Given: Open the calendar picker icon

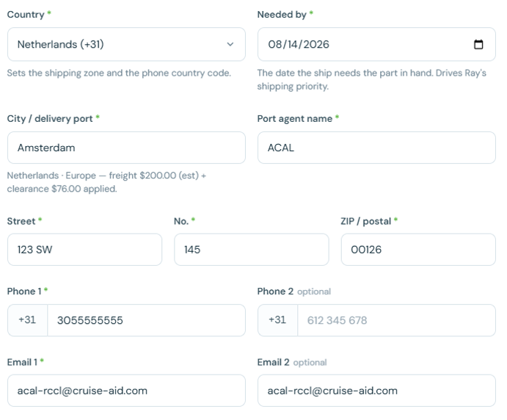Looking at the screenshot, I should (478, 44).
